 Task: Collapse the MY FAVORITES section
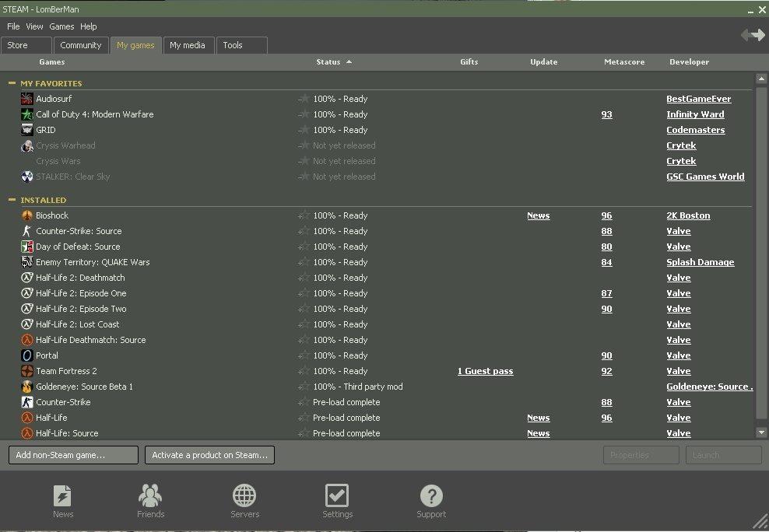[12, 83]
